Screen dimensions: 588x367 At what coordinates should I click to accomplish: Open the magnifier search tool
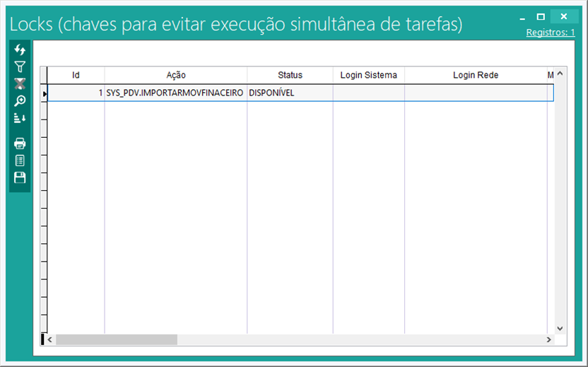(20, 100)
